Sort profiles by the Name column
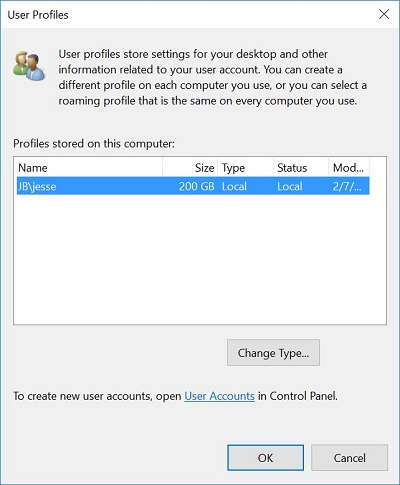 tap(89, 168)
